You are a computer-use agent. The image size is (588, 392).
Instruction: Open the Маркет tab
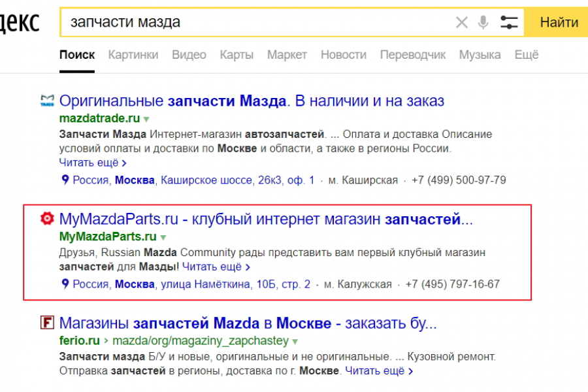(287, 55)
